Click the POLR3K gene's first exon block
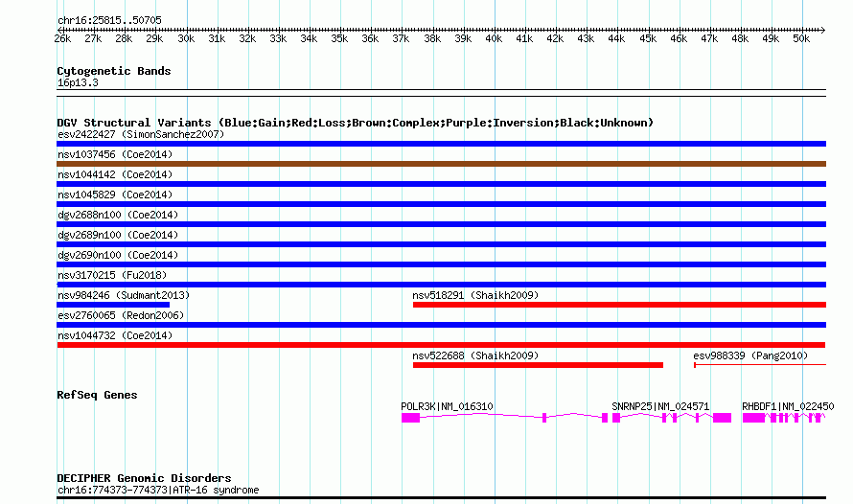853x504 pixels. pos(411,418)
